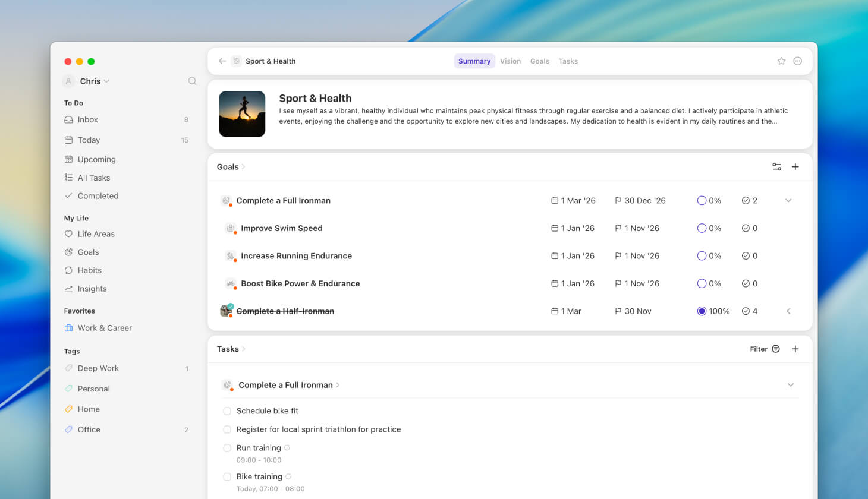
Task: Open Complete a Full Ironman task group link
Action: click(x=289, y=385)
